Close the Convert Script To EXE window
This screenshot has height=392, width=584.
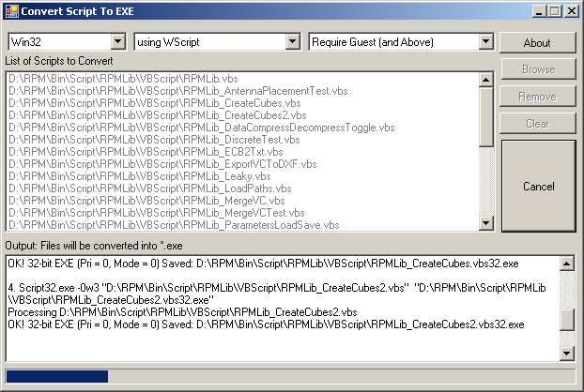click(x=572, y=11)
